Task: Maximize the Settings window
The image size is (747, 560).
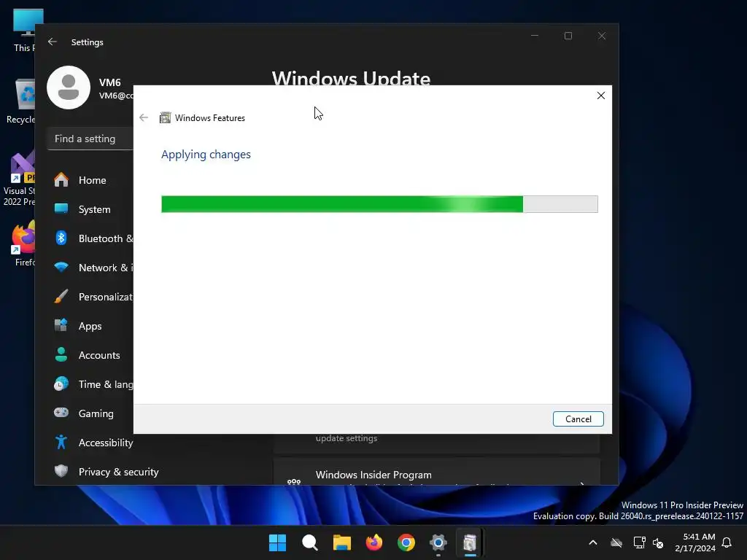Action: (568, 36)
